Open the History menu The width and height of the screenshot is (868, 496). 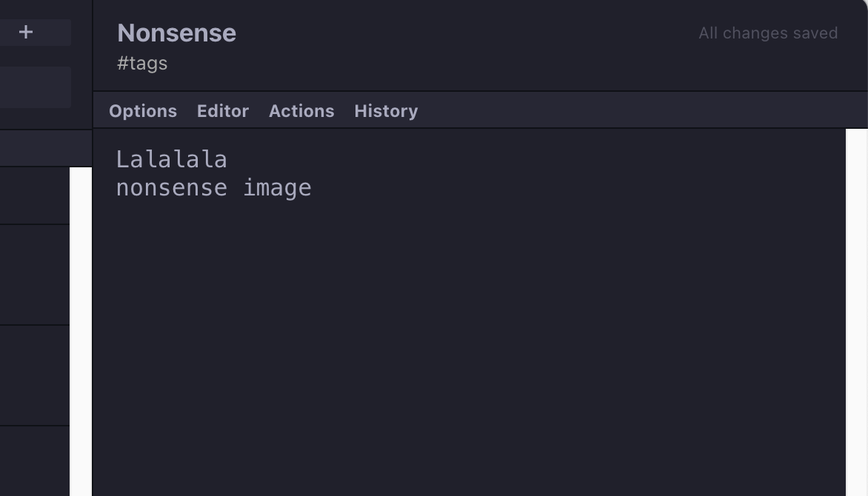coord(386,111)
